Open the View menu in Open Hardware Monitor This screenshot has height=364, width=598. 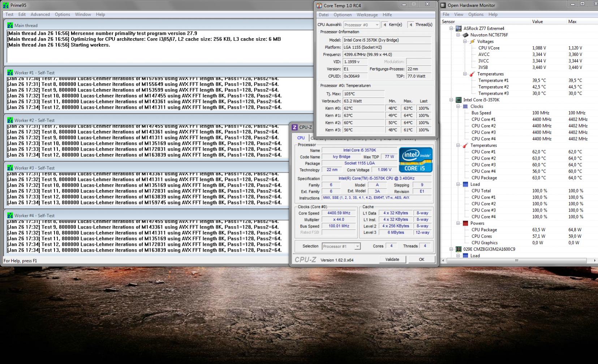pyautogui.click(x=459, y=14)
